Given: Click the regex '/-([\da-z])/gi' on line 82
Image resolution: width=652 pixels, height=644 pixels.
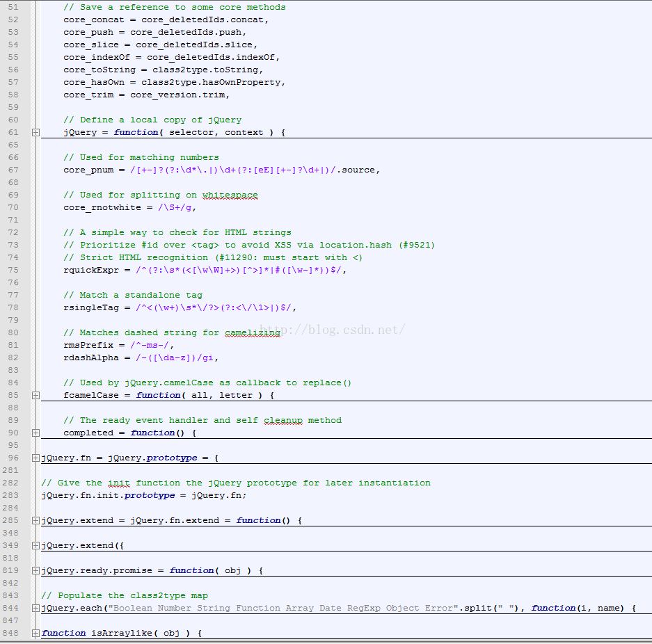Looking at the screenshot, I should click(x=175, y=357).
